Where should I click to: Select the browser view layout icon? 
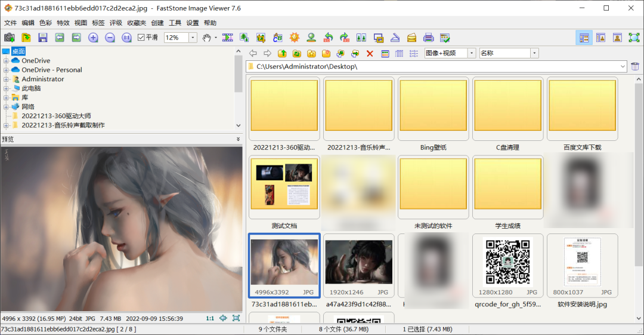(x=584, y=38)
